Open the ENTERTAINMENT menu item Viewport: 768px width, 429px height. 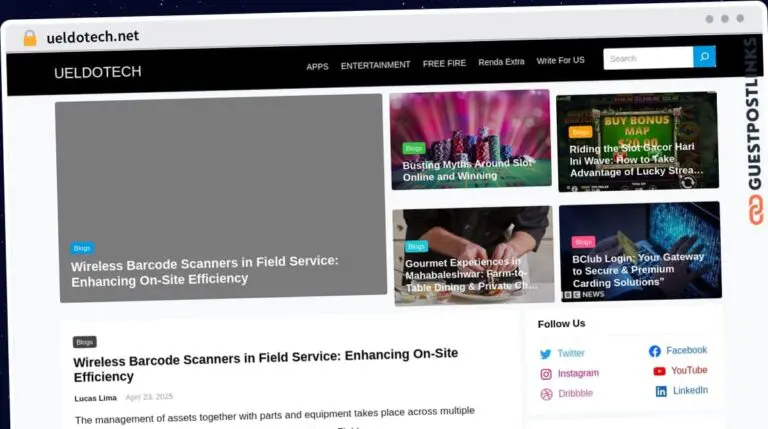[x=376, y=65]
